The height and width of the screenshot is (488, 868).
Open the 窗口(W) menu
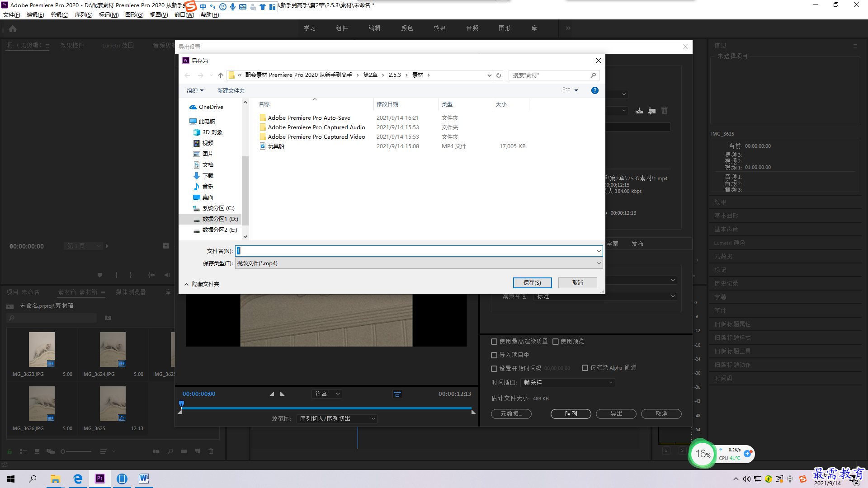pos(184,15)
